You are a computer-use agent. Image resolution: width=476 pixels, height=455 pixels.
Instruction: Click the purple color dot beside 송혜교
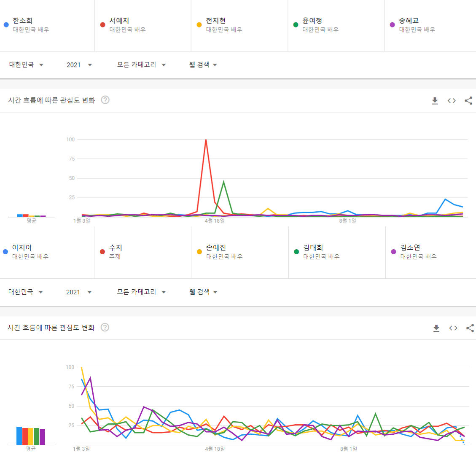pyautogui.click(x=392, y=25)
